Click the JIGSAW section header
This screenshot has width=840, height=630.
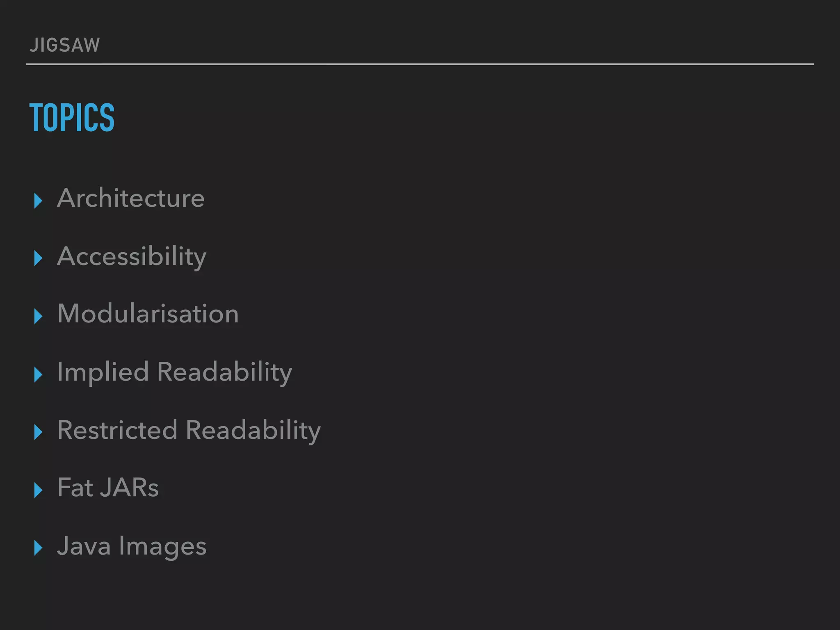(x=65, y=45)
